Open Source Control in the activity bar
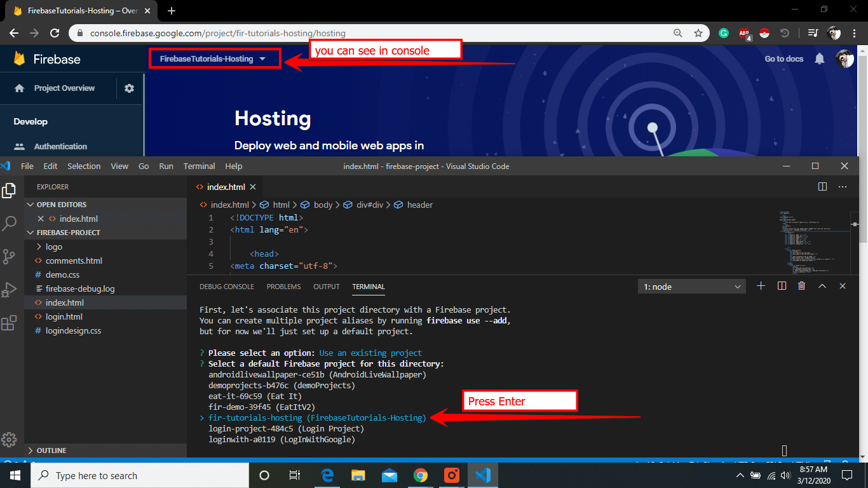This screenshot has height=488, width=868. point(9,256)
